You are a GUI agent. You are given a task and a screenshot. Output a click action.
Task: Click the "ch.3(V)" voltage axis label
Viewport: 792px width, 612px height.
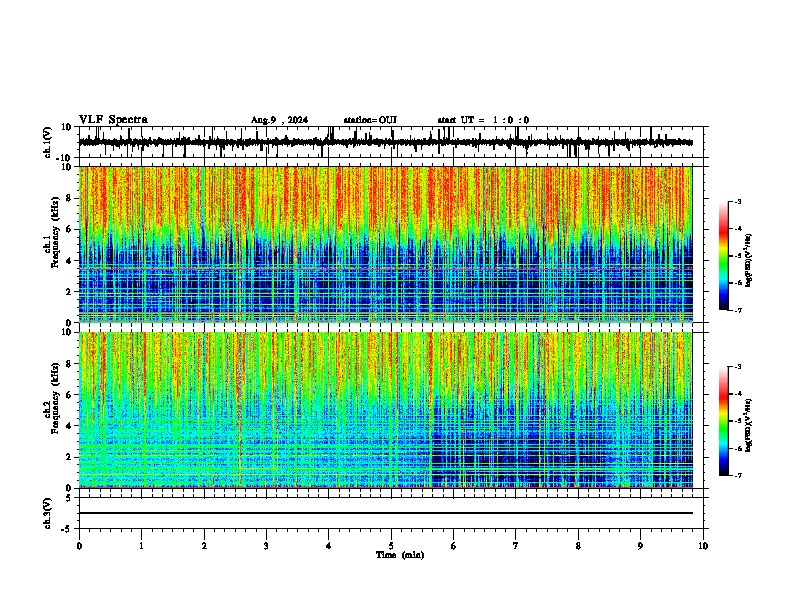[x=48, y=514]
